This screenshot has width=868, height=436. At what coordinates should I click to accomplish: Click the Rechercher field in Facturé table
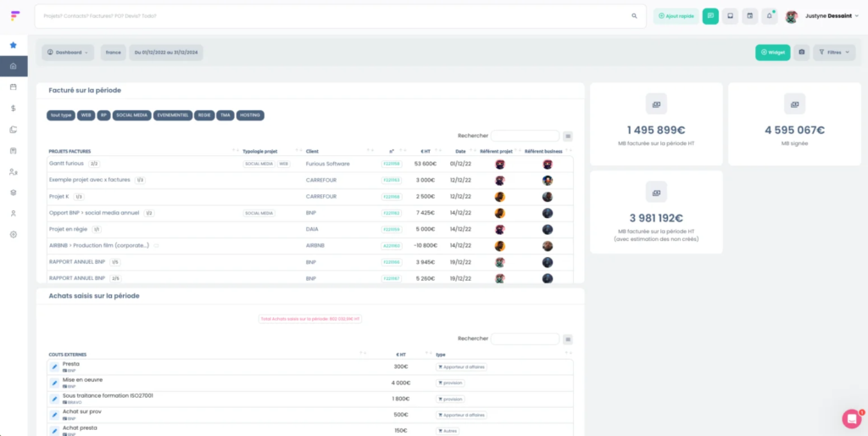[x=525, y=136]
